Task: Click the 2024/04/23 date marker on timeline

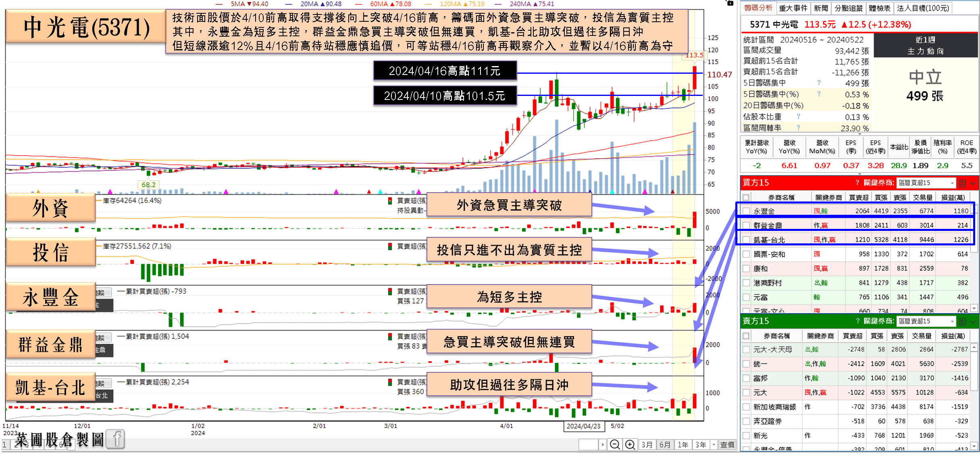Action: tap(583, 426)
